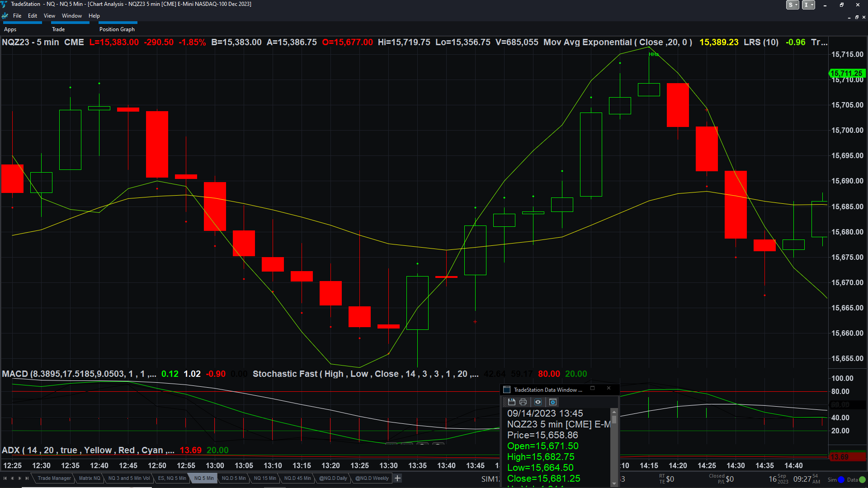Switch to the ES, NQ 5 Min tab
The image size is (868, 488).
(172, 479)
